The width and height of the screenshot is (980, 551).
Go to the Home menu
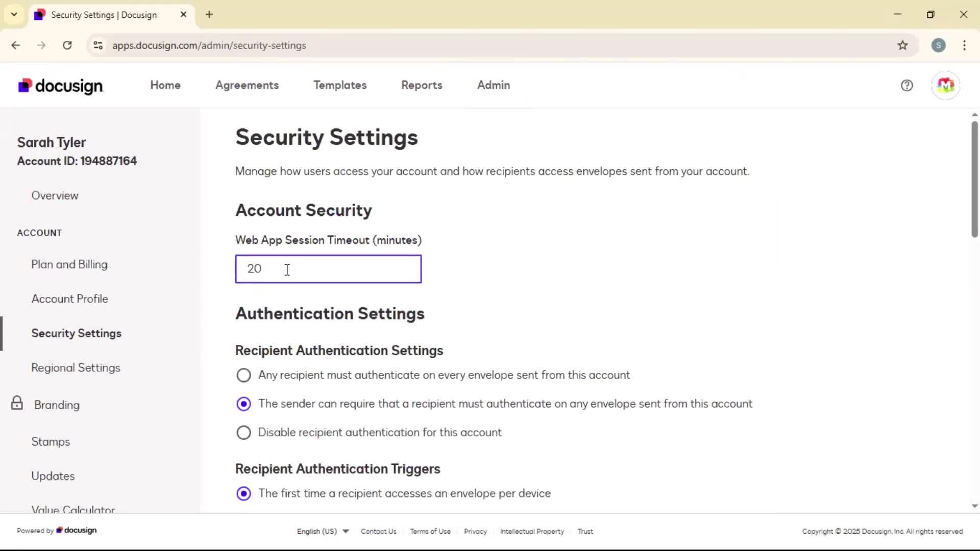(x=165, y=85)
